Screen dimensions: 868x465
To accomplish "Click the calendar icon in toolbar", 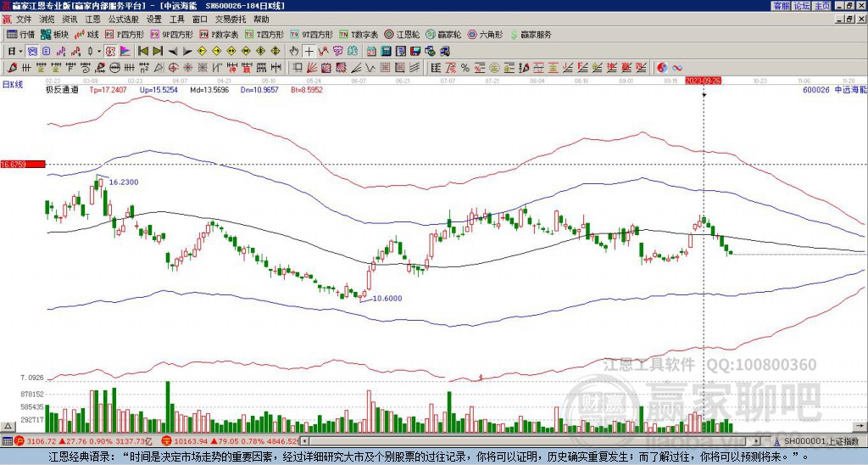I will pyautogui.click(x=371, y=52).
